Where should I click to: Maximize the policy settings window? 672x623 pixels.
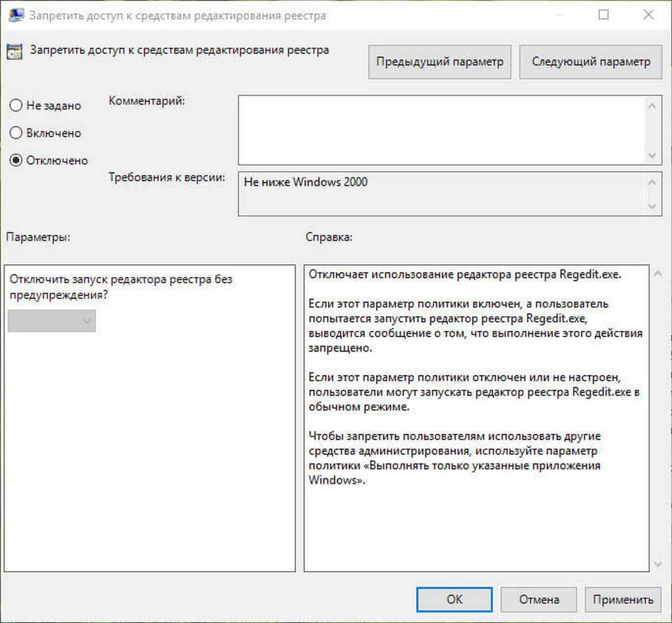click(604, 15)
